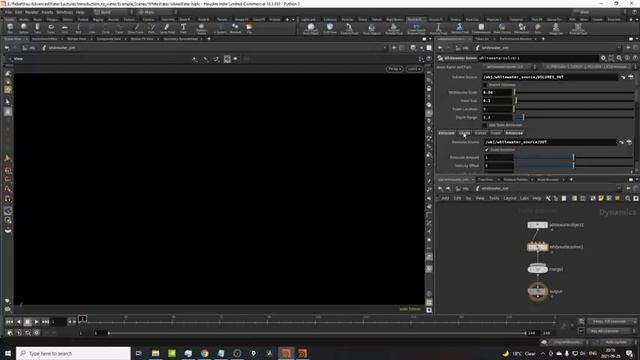
Task: Open the Edit menu
Action: (18, 12)
